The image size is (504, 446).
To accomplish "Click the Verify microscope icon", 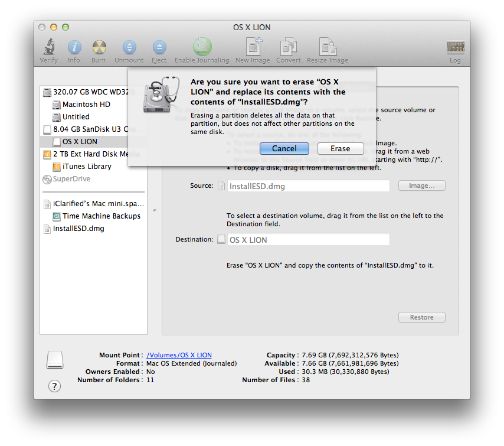I will point(48,48).
